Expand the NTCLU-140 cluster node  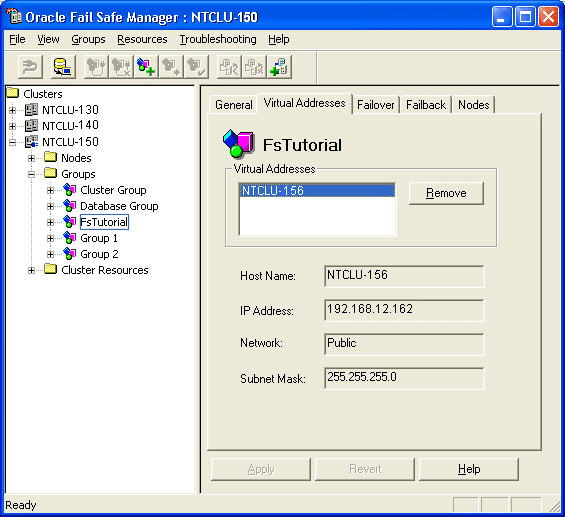click(x=12, y=126)
